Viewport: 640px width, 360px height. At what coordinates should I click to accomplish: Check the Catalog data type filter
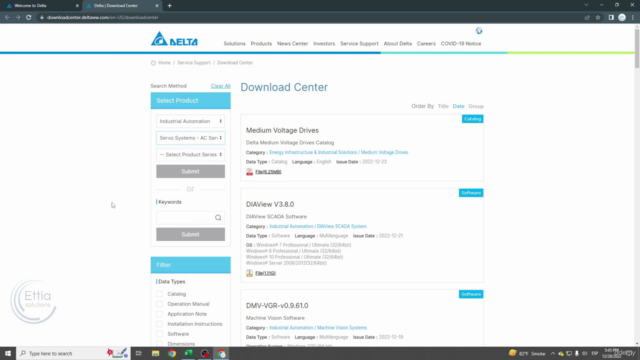tap(160, 294)
